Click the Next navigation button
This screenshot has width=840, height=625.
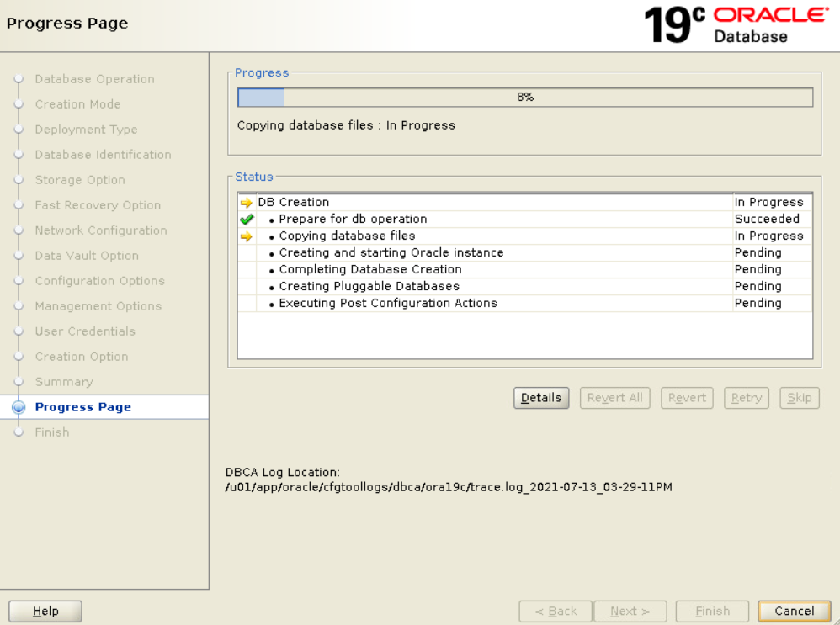pyautogui.click(x=630, y=611)
